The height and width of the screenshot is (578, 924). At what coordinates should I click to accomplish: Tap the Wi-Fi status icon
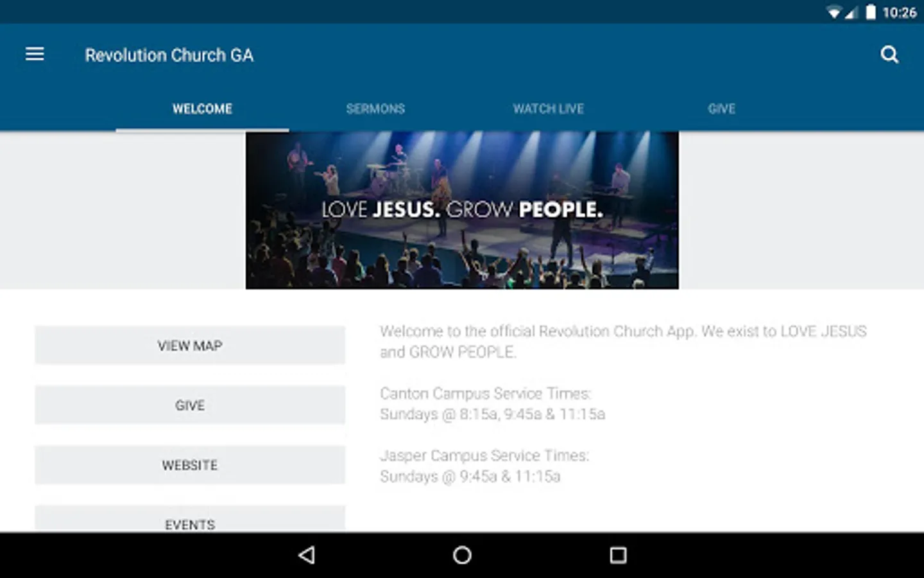834,12
